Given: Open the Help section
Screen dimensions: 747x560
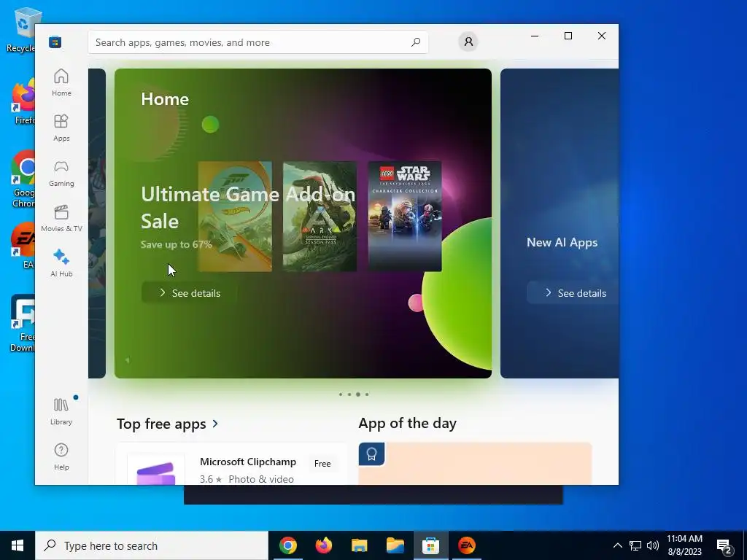Looking at the screenshot, I should [x=61, y=456].
